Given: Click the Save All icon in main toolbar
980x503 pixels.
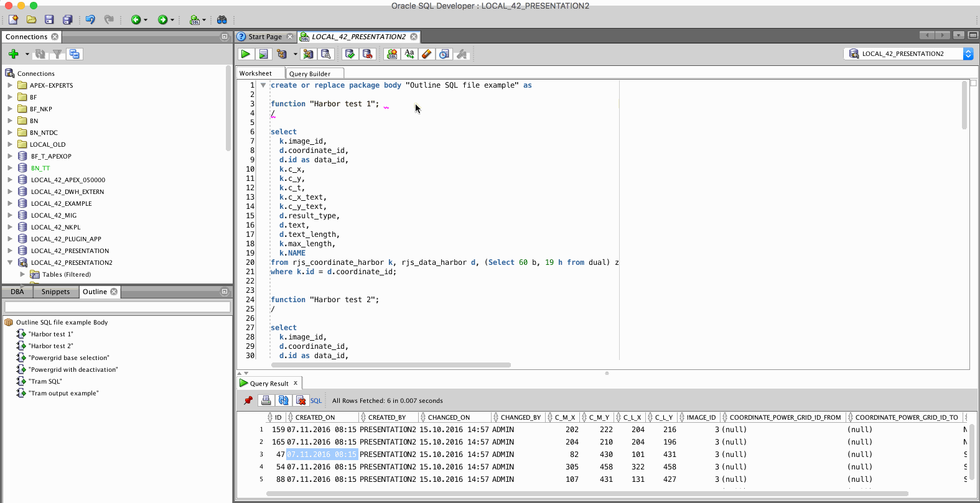Looking at the screenshot, I should pyautogui.click(x=67, y=20).
